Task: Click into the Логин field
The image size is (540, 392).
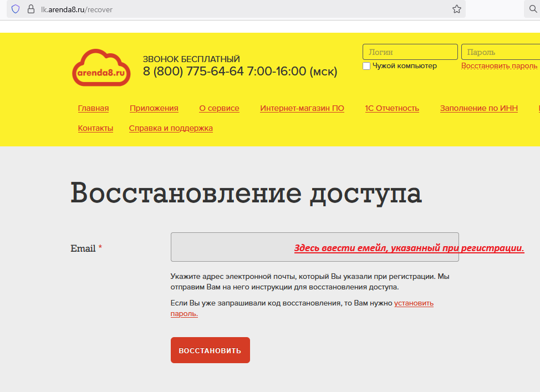Action: 410,52
